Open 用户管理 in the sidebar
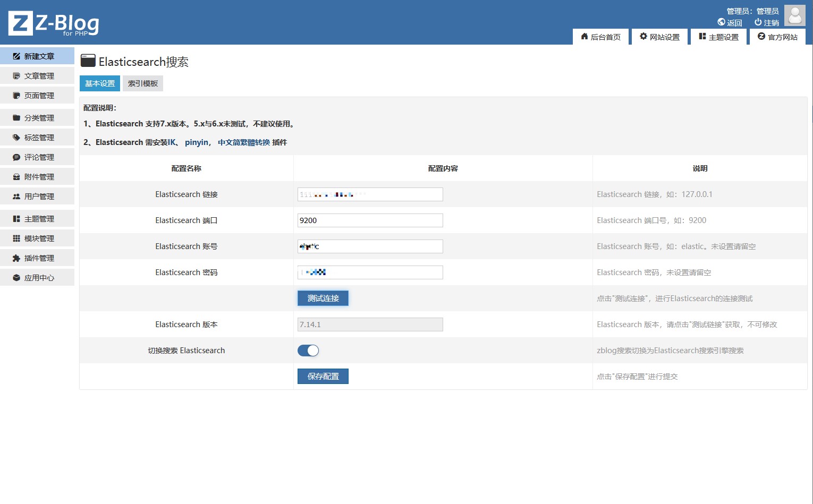This screenshot has height=504, width=813. [37, 197]
